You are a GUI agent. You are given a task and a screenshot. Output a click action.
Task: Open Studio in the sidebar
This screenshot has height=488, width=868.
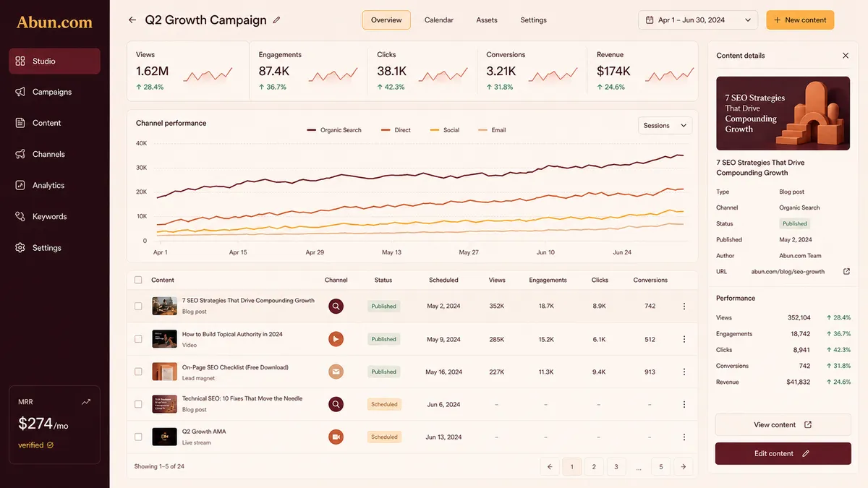[x=54, y=61]
